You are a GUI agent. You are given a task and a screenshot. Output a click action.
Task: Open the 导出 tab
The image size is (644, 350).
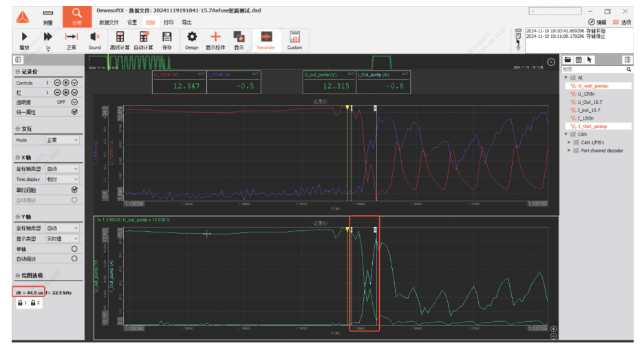(x=186, y=23)
